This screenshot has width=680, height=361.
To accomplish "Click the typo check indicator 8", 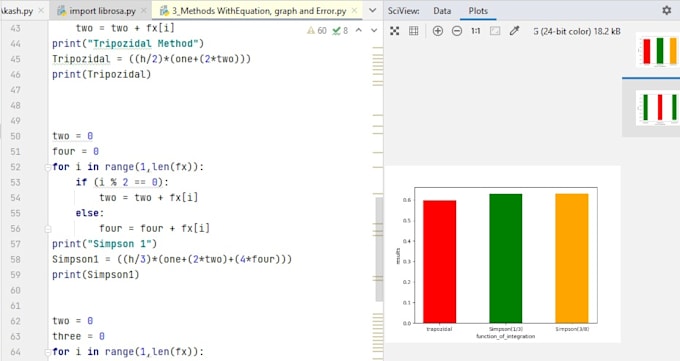I will [340, 30].
